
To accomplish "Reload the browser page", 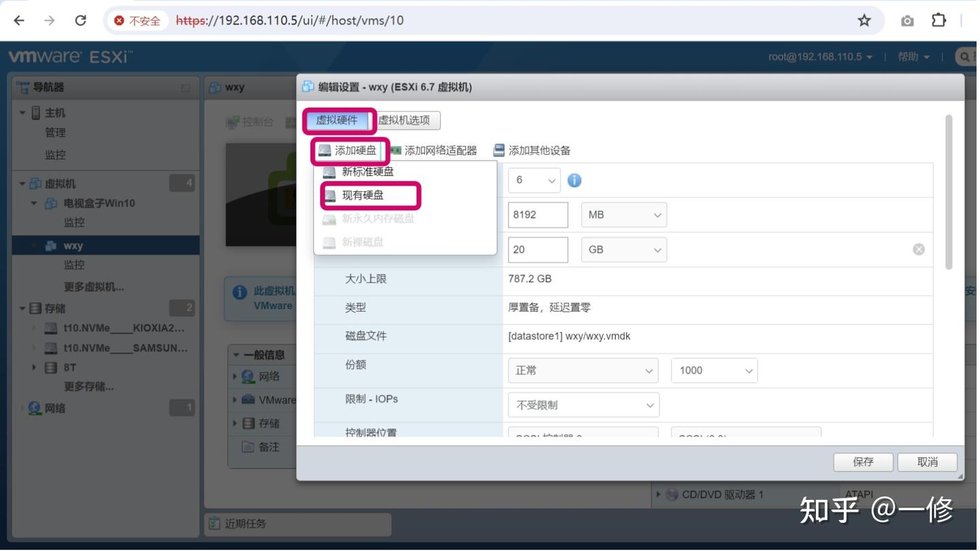I will tap(80, 20).
